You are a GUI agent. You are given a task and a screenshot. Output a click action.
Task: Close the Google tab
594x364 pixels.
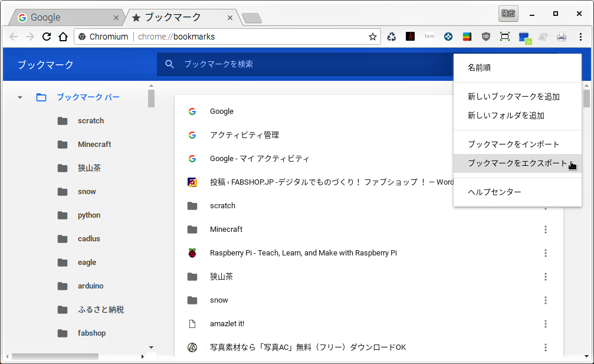tap(116, 18)
